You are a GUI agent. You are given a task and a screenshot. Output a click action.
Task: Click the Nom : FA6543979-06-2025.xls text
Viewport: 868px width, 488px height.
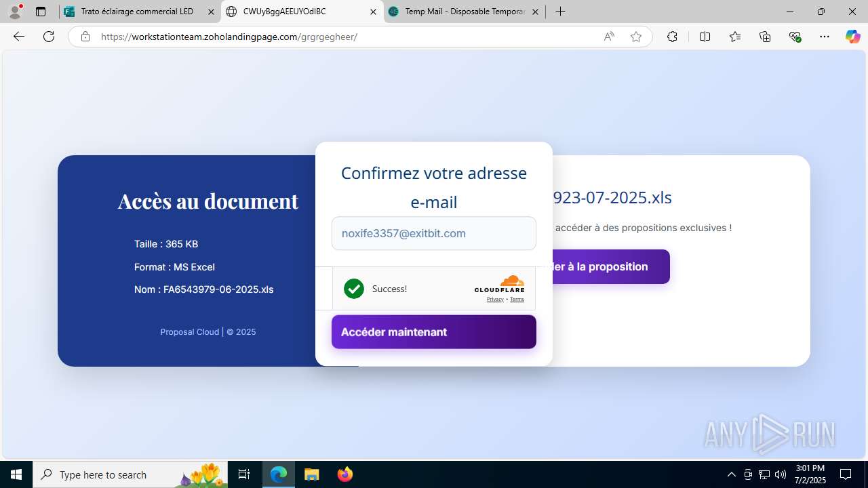pyautogui.click(x=203, y=289)
